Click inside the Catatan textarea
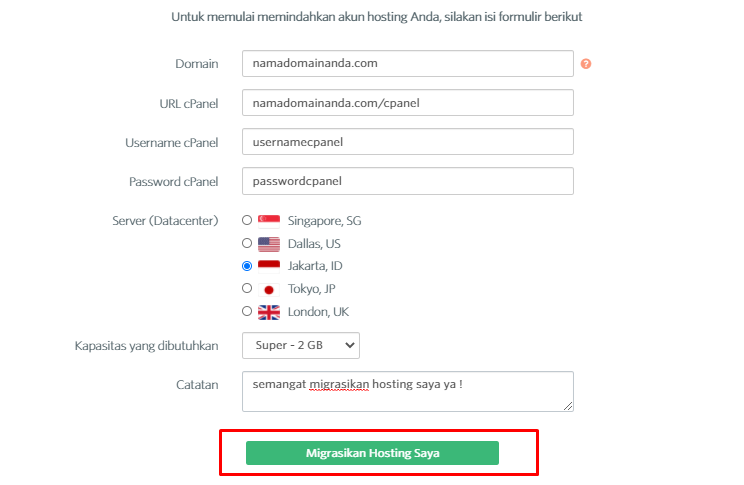The width and height of the screenshot is (744, 485). 408,392
